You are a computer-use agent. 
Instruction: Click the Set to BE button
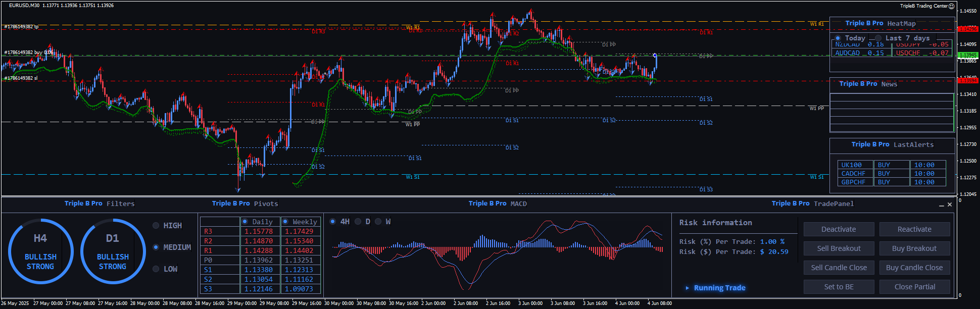pos(839,287)
